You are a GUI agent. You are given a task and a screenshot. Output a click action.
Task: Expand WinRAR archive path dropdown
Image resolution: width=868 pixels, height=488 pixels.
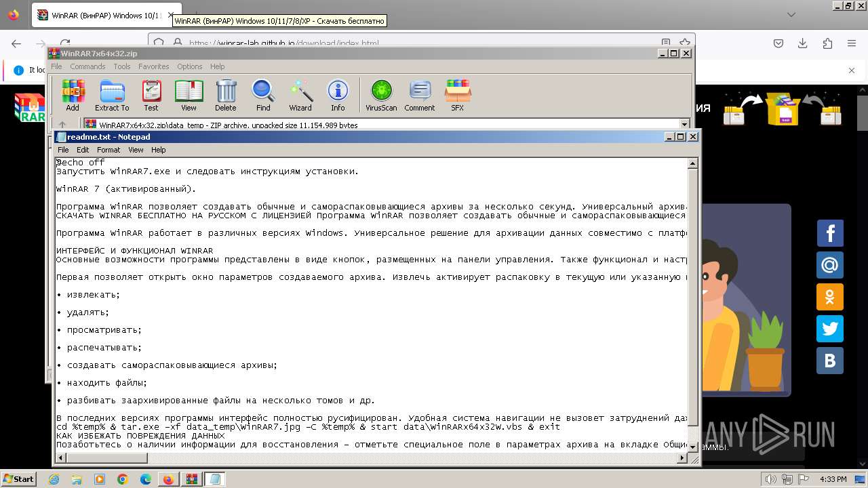coord(684,124)
